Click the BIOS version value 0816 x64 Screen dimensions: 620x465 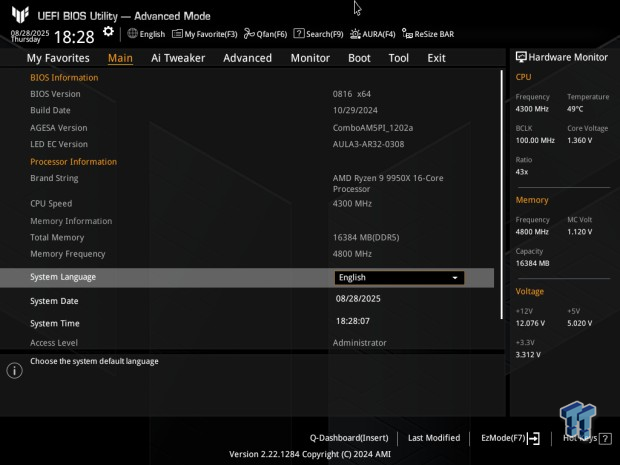point(352,94)
